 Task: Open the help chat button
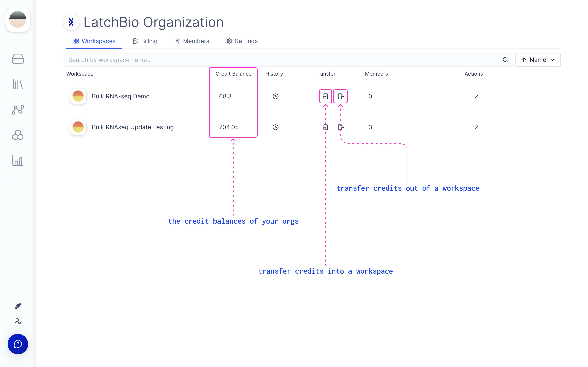click(x=18, y=344)
